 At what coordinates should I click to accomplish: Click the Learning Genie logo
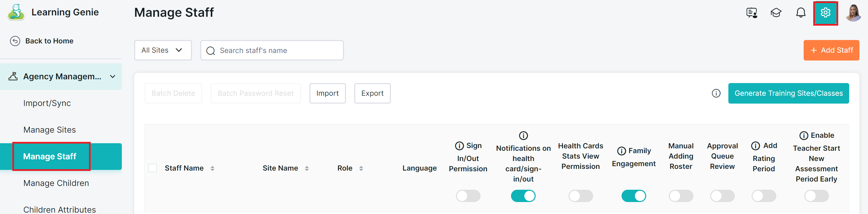[x=16, y=12]
